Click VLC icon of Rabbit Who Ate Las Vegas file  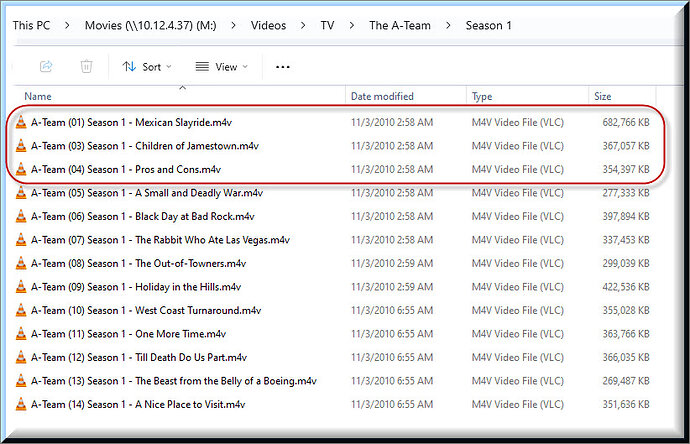(x=21, y=240)
